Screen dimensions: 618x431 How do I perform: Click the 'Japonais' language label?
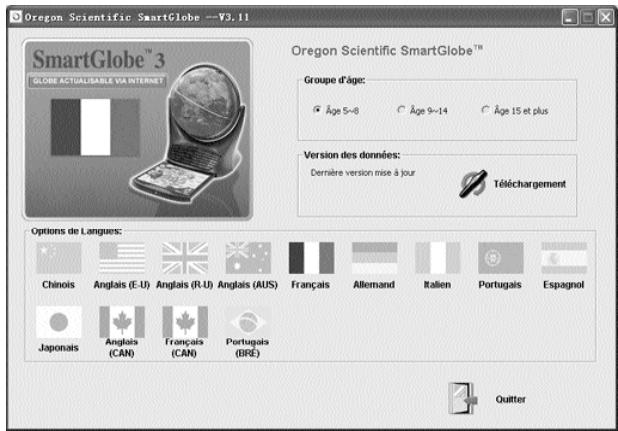(x=59, y=348)
